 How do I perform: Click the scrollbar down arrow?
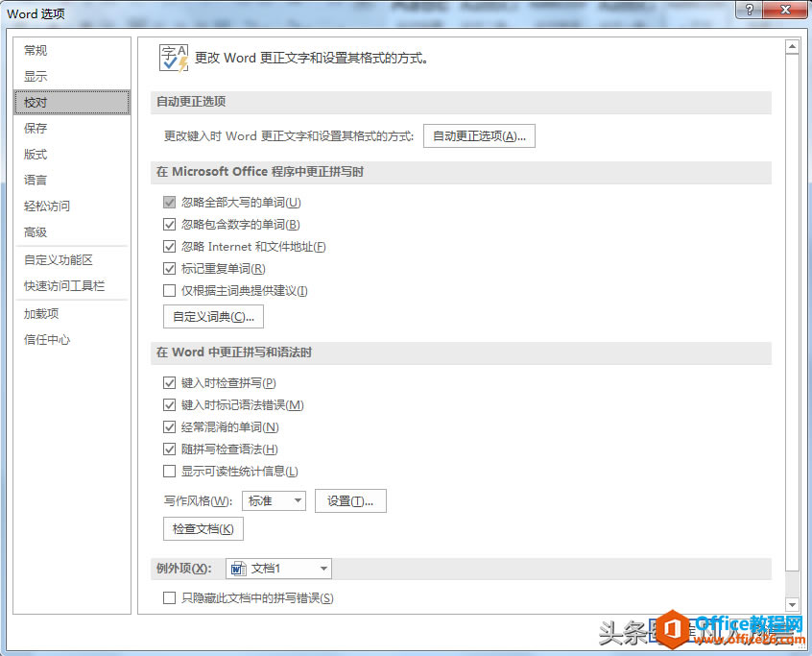[792, 604]
